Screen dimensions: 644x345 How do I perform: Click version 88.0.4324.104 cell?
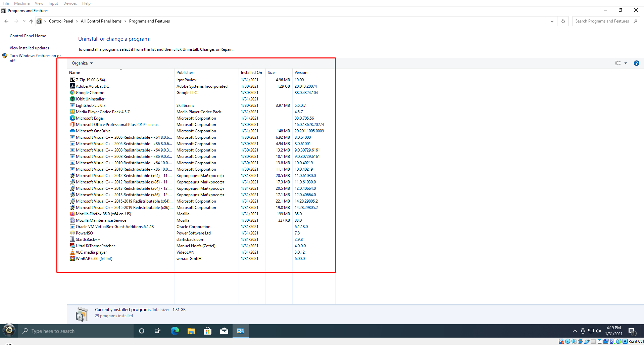[306, 93]
